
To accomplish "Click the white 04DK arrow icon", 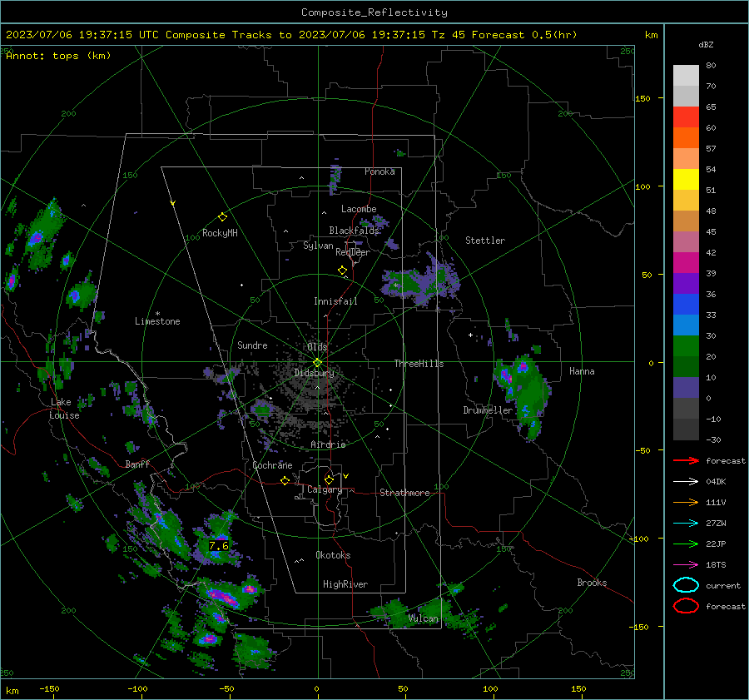I will click(686, 481).
